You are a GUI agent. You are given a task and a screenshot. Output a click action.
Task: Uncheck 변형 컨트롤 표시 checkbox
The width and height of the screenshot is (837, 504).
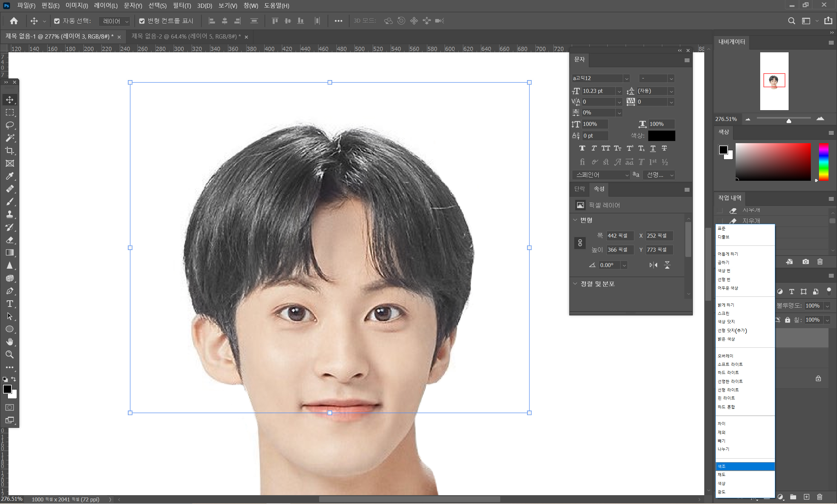tap(142, 21)
